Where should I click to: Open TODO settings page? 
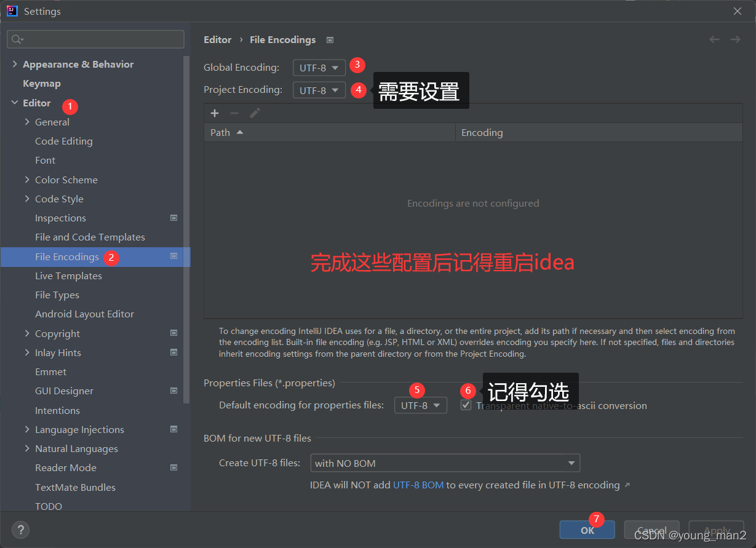(49, 506)
